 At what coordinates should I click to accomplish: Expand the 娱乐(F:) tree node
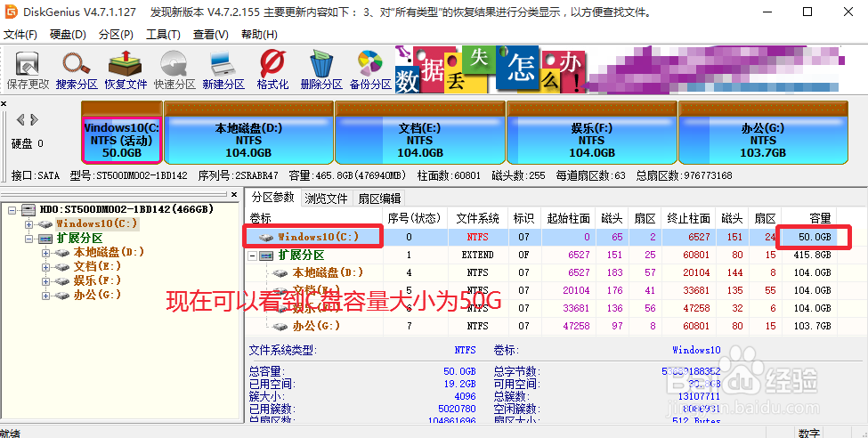[46, 281]
